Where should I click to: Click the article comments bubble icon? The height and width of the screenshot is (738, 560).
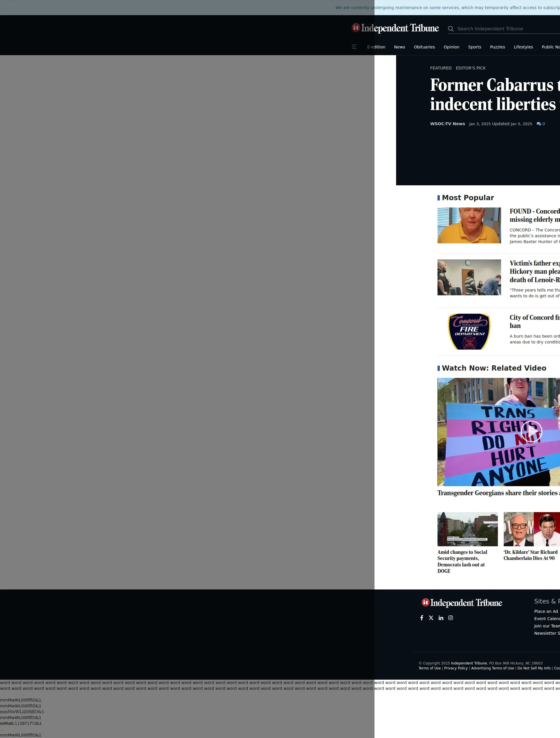[x=539, y=124]
